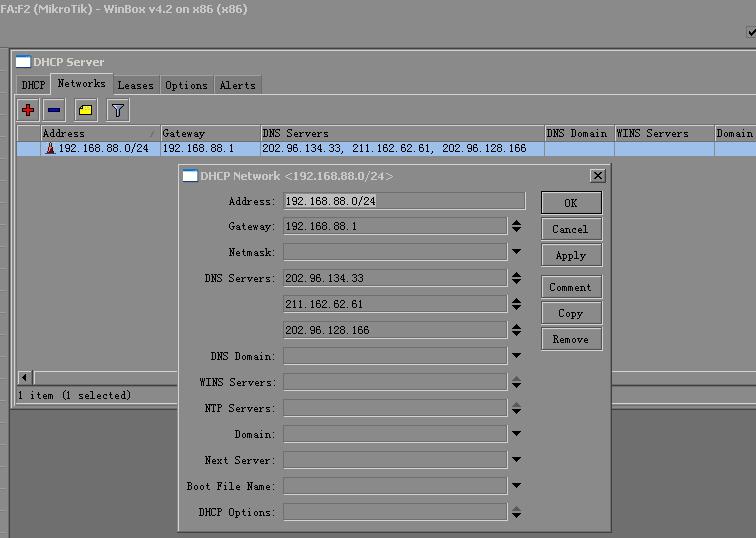Viewport: 756px width, 538px height.
Task: Add a new DHCP network with the red plus
Action: pos(28,110)
